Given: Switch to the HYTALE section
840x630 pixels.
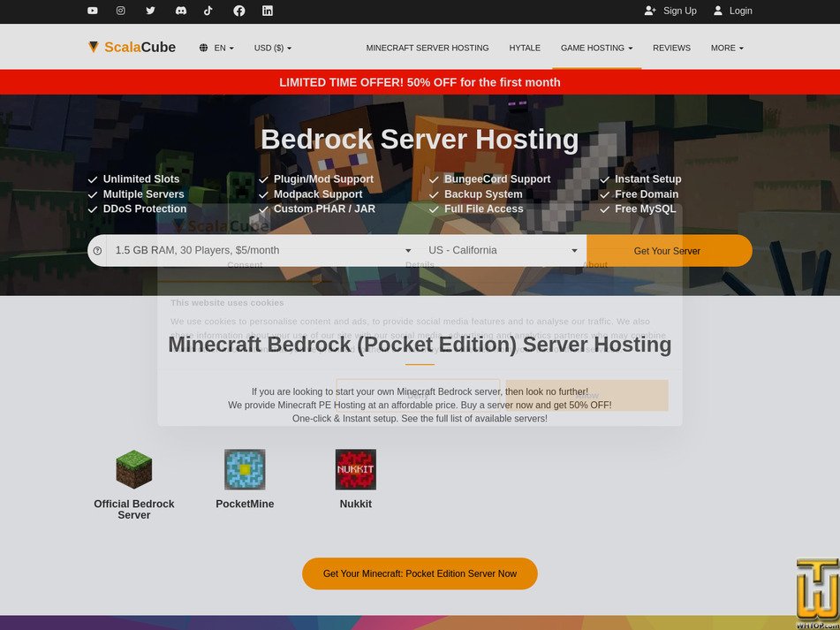Looking at the screenshot, I should click(524, 48).
